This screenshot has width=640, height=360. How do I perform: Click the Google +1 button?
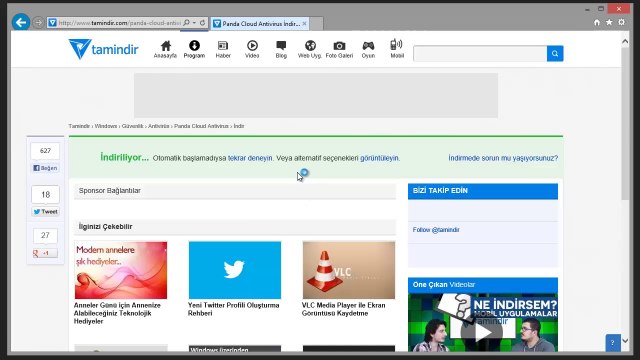pos(45,253)
